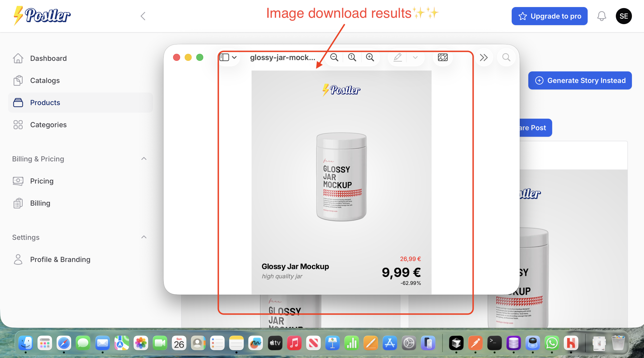This screenshot has width=644, height=358.
Task: Zoom in on the image in Preview
Action: tap(370, 57)
